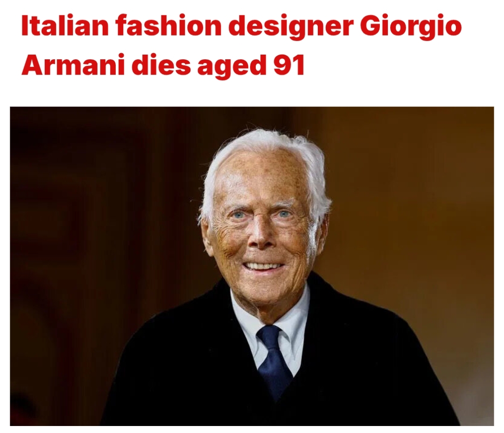
Task: Click the article photo below the headline
Action: pyautogui.click(x=252, y=266)
